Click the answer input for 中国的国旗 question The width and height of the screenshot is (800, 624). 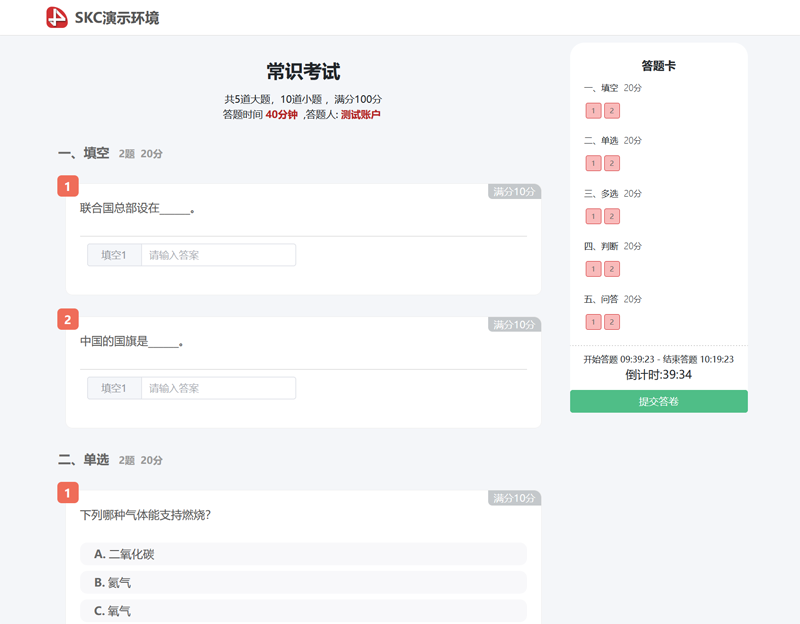point(218,388)
